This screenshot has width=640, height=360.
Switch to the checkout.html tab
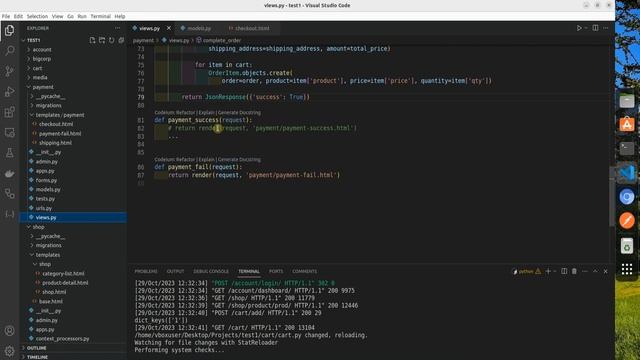point(252,28)
